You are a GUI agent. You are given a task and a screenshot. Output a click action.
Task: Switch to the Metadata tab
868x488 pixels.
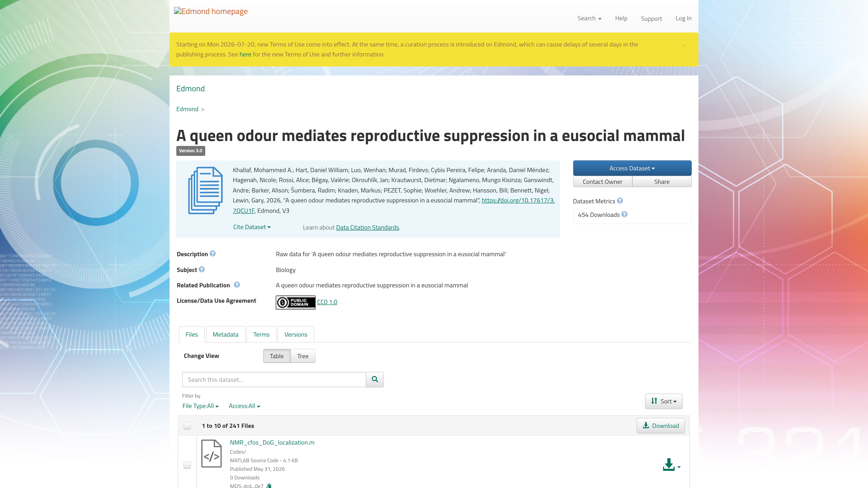pos(225,334)
